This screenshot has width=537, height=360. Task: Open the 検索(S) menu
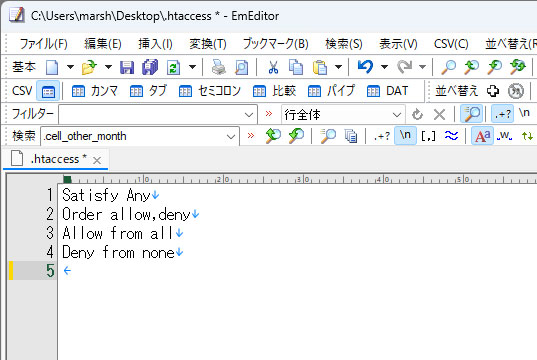click(x=344, y=44)
